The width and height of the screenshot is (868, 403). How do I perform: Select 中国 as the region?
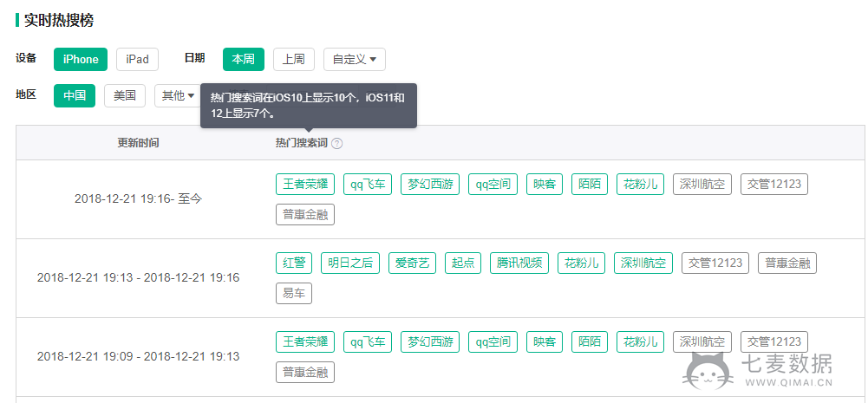click(75, 96)
